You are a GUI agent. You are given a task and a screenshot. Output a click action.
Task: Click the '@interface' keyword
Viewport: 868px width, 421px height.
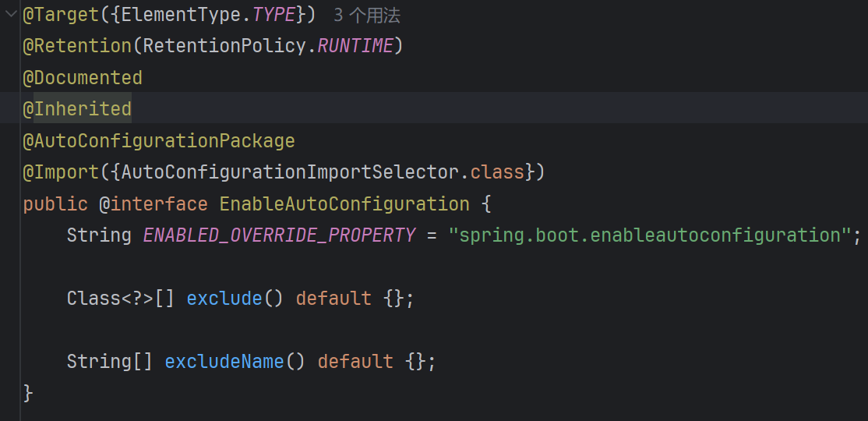tap(153, 203)
